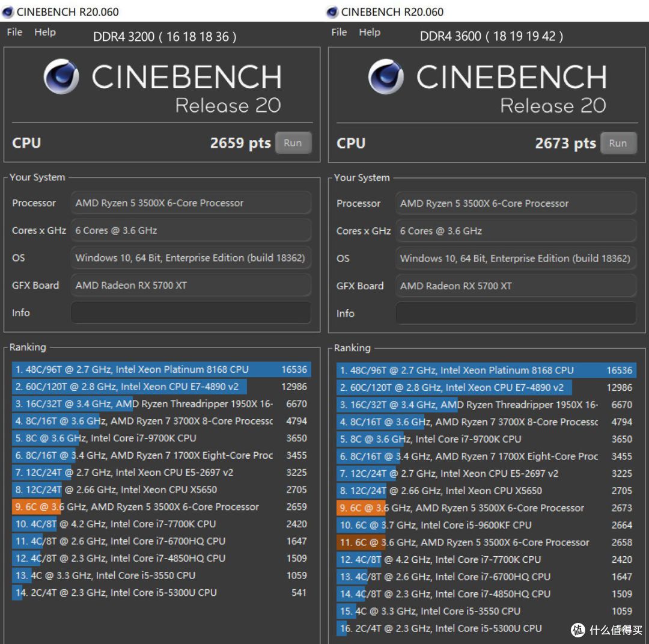Image resolution: width=649 pixels, height=644 pixels.
Task: Select Xeon Platinum 8168 ranking row in left window
Action: [162, 369]
